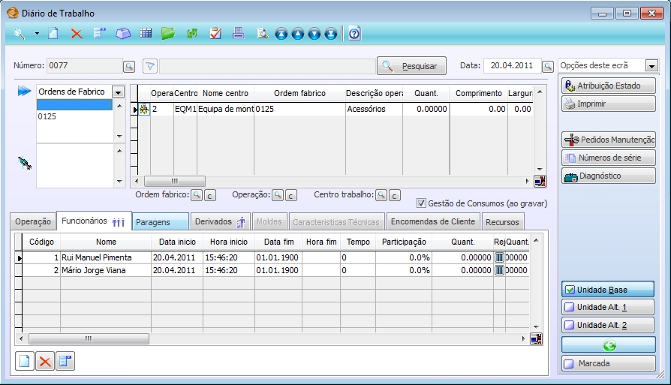This screenshot has width=671, height=385.
Task: Go to first record navigation button
Action: coord(281,34)
